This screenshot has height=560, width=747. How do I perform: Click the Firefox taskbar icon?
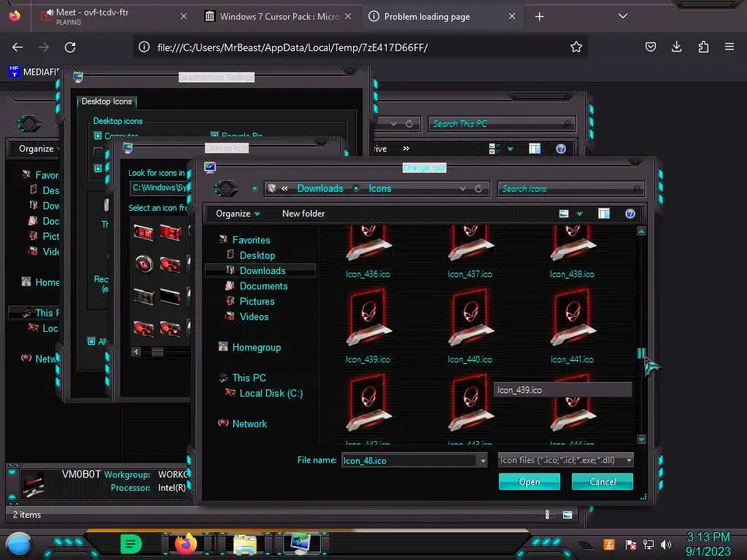click(x=186, y=544)
